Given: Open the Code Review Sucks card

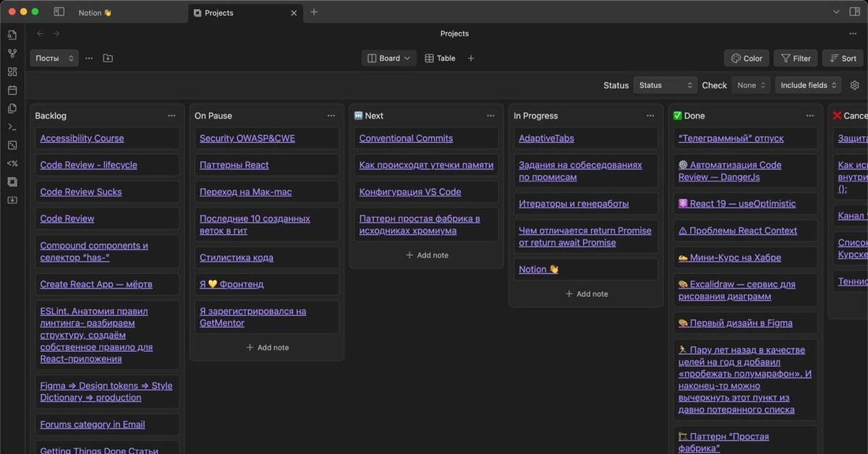Looking at the screenshot, I should 81,192.
